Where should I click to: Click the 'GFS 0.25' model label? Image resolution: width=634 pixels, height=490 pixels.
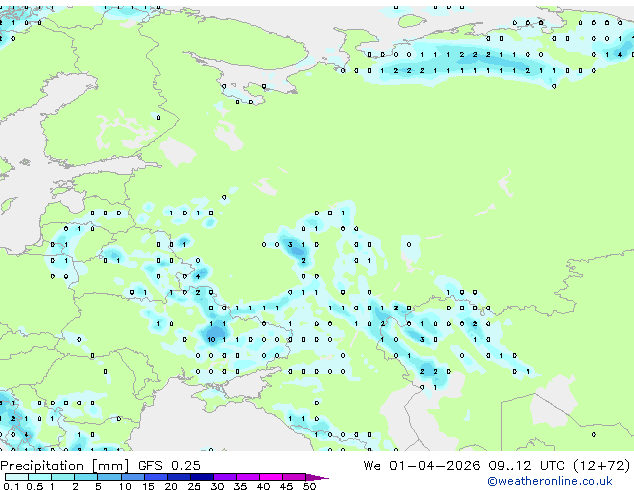(x=169, y=465)
